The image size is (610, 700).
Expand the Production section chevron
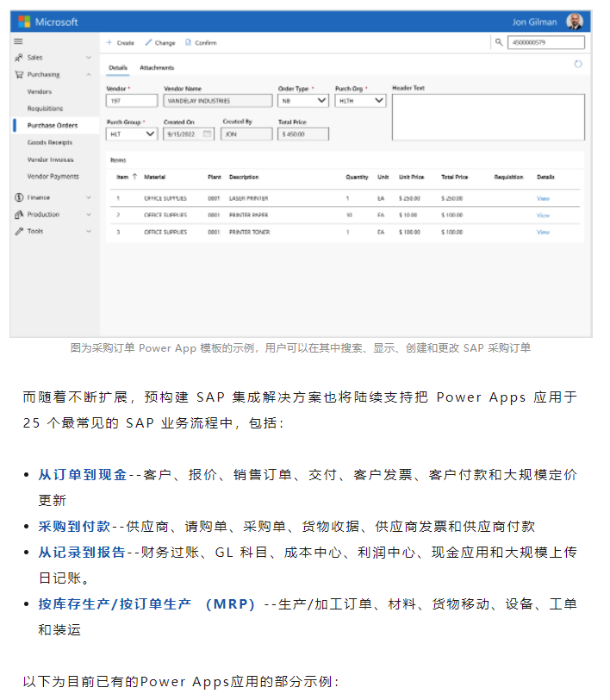click(89, 215)
